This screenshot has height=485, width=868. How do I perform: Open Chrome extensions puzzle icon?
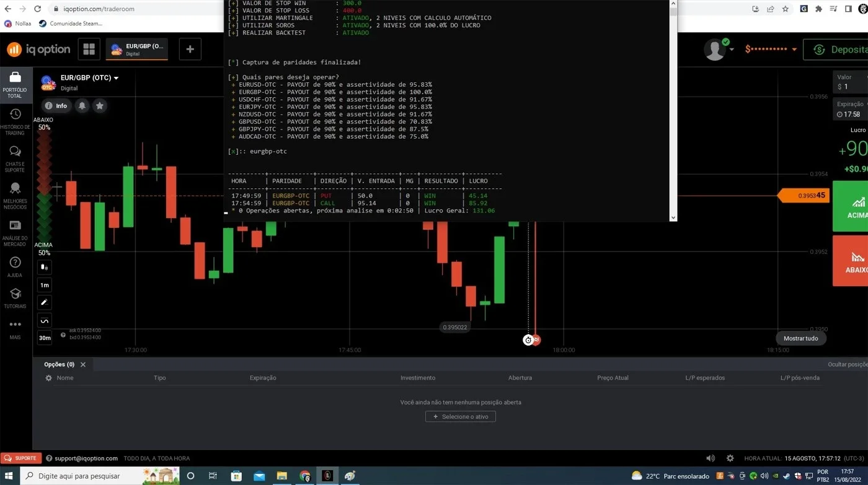818,9
